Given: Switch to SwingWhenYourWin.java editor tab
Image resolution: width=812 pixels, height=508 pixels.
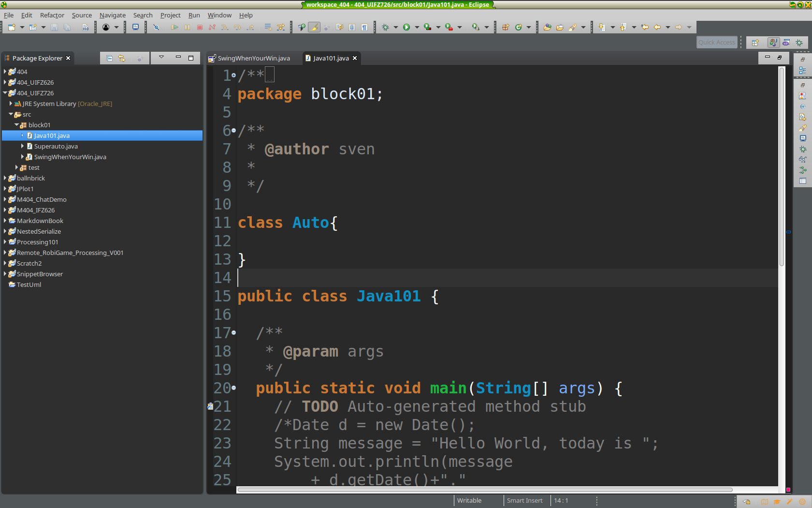Looking at the screenshot, I should (254, 58).
